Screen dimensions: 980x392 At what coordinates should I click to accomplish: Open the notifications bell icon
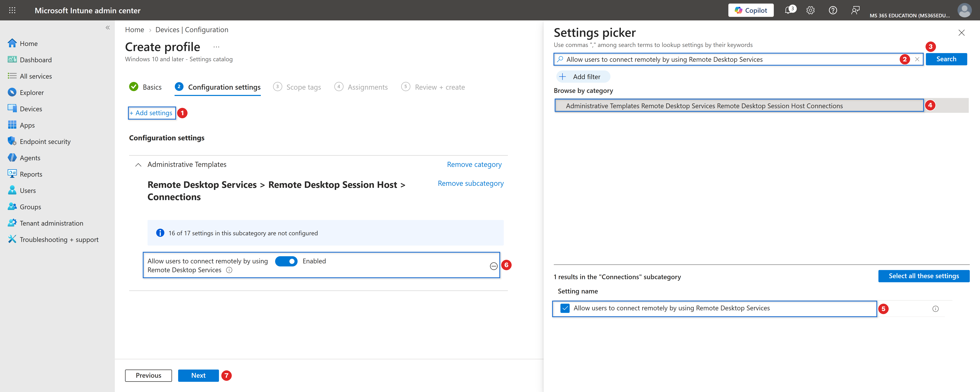(x=789, y=10)
